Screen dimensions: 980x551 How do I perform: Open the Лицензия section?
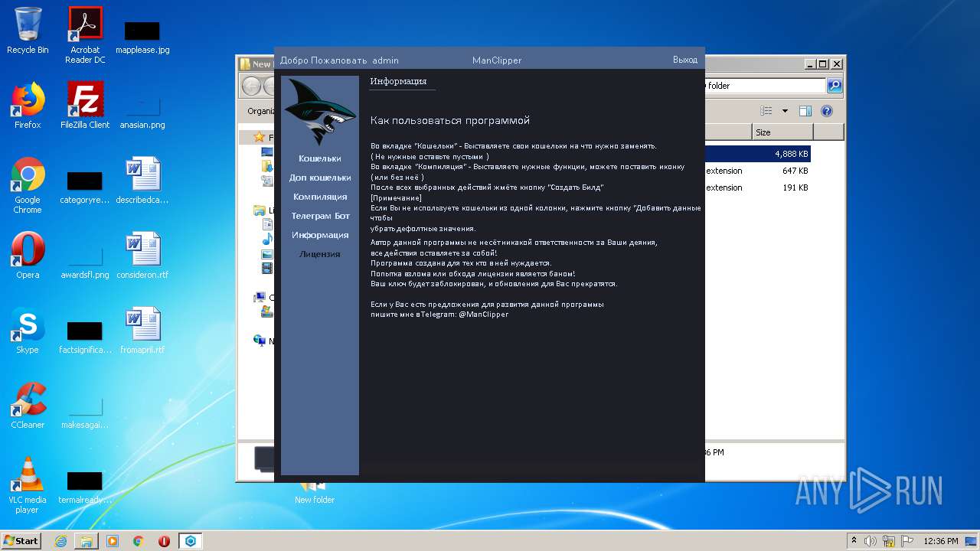(320, 254)
